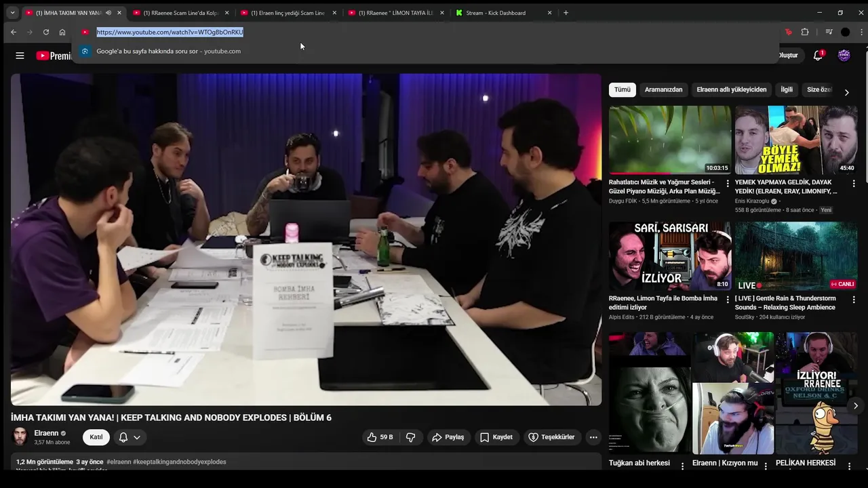Select Google'a bu sayfa hakkında soru sor suggestion
868x488 pixels.
click(x=426, y=51)
